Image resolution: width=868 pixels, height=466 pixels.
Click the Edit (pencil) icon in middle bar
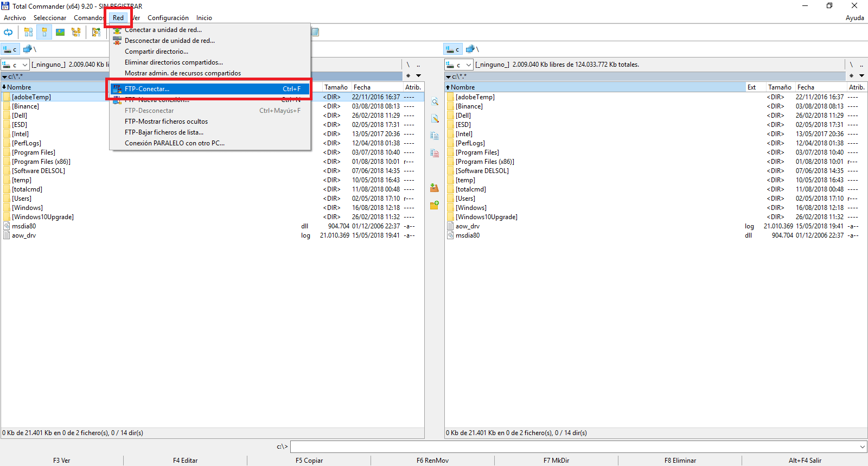tap(435, 118)
